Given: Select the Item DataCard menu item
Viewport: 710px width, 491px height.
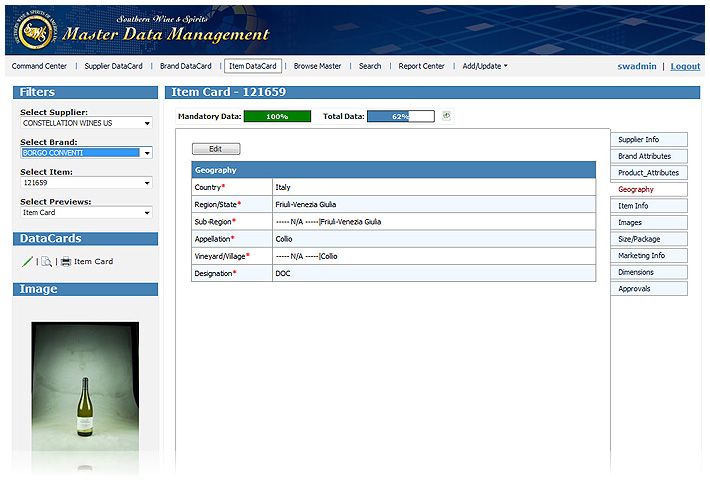Looking at the screenshot, I should 253,66.
